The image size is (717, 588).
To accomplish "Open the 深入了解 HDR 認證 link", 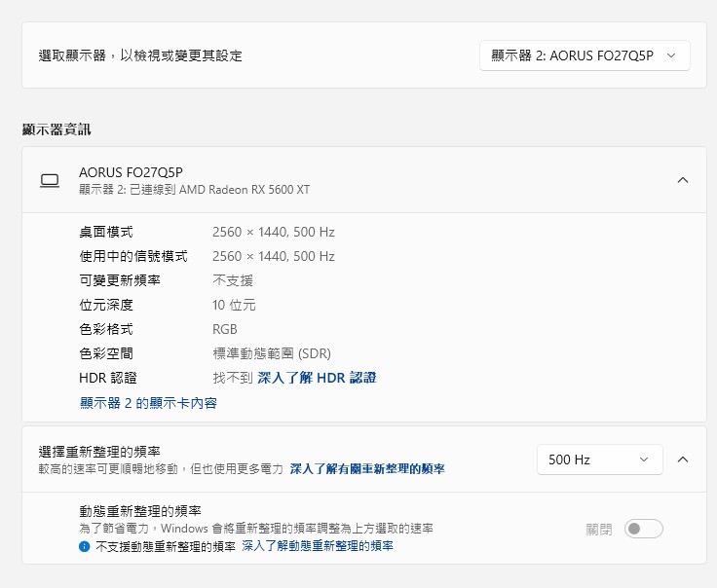I will pos(317,378).
